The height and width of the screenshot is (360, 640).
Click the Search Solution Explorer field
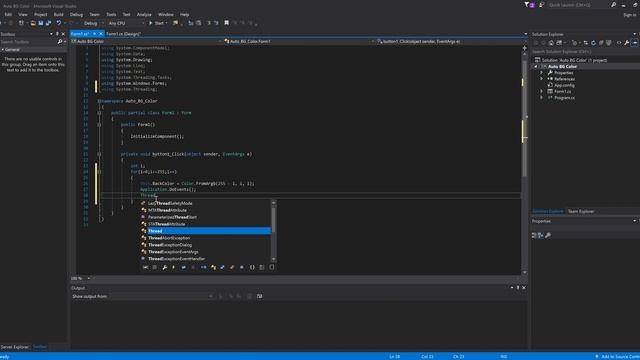[x=584, y=51]
